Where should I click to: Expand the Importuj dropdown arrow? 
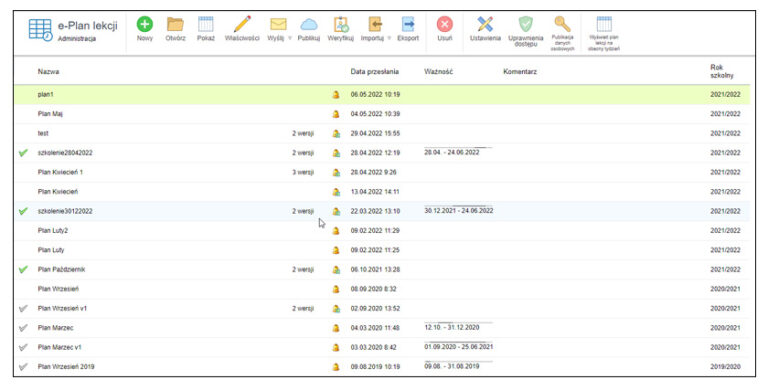(389, 38)
